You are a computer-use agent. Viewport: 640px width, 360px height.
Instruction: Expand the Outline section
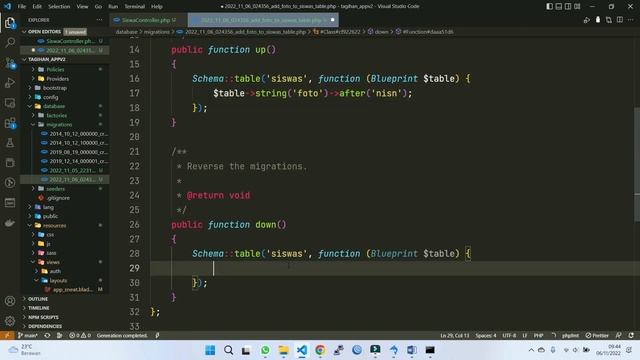(38, 299)
